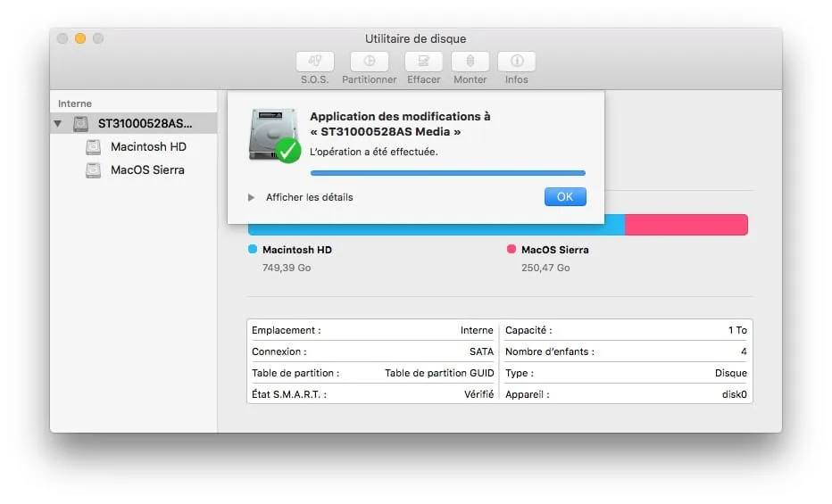Click the 'Capacité :' label

[x=528, y=330]
